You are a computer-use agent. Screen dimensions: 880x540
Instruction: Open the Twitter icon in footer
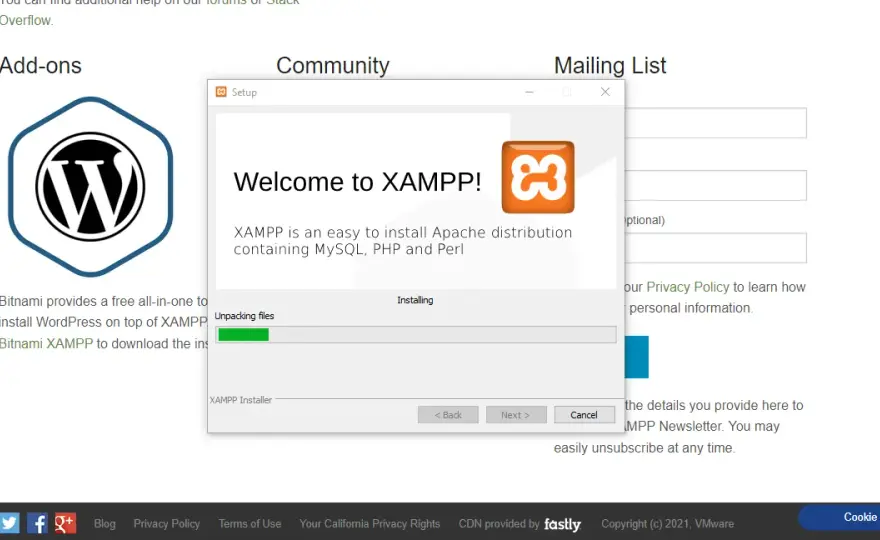[9, 523]
